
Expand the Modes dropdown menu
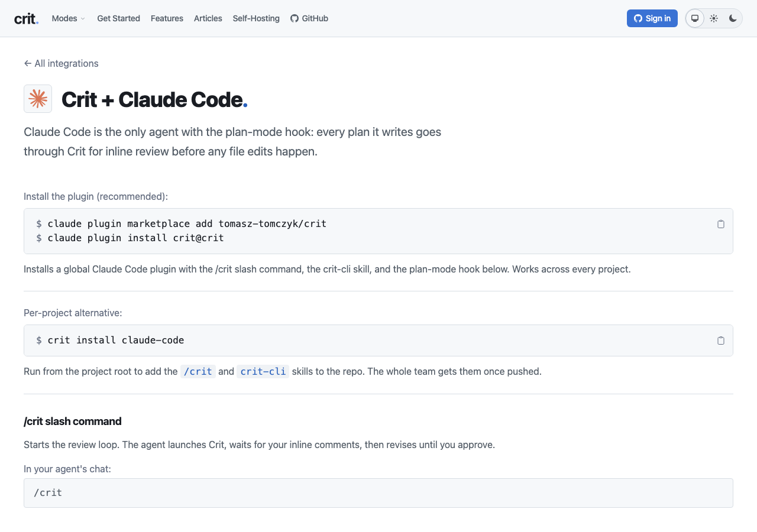coord(69,18)
